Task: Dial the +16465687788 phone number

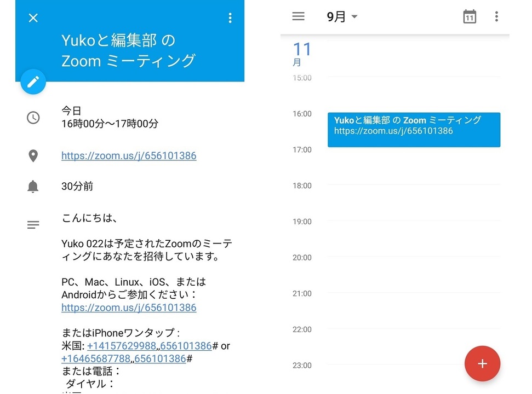Action: 96,358
